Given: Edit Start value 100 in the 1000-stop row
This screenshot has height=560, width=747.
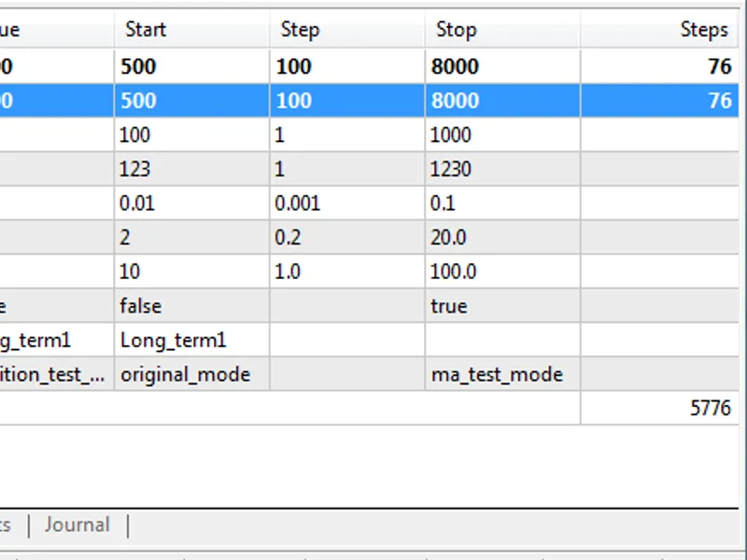Looking at the screenshot, I should point(192,134).
